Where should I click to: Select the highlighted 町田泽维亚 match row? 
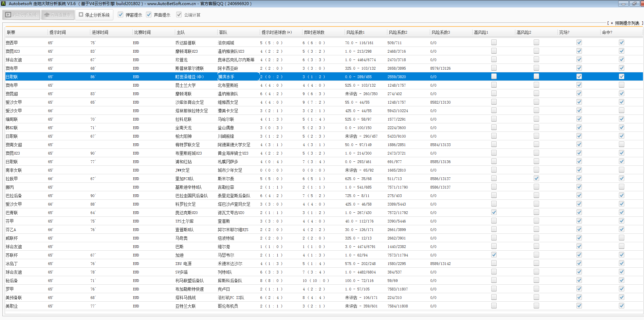point(189,77)
